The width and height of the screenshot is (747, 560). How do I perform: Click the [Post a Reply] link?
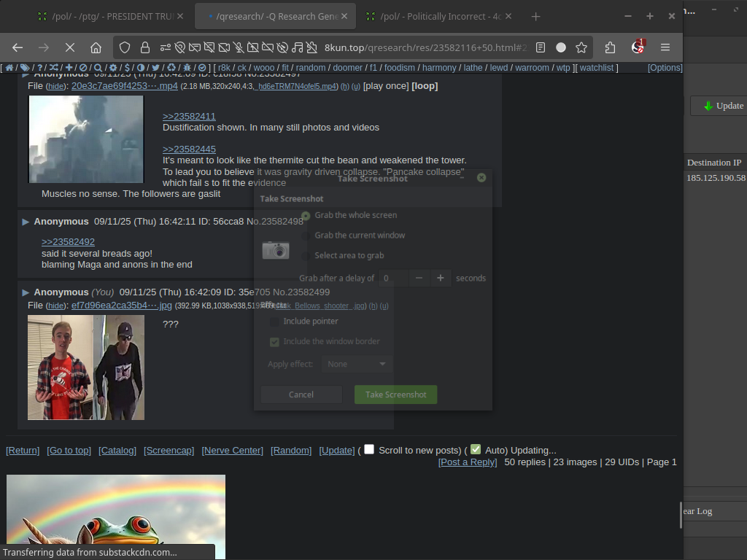(x=468, y=462)
